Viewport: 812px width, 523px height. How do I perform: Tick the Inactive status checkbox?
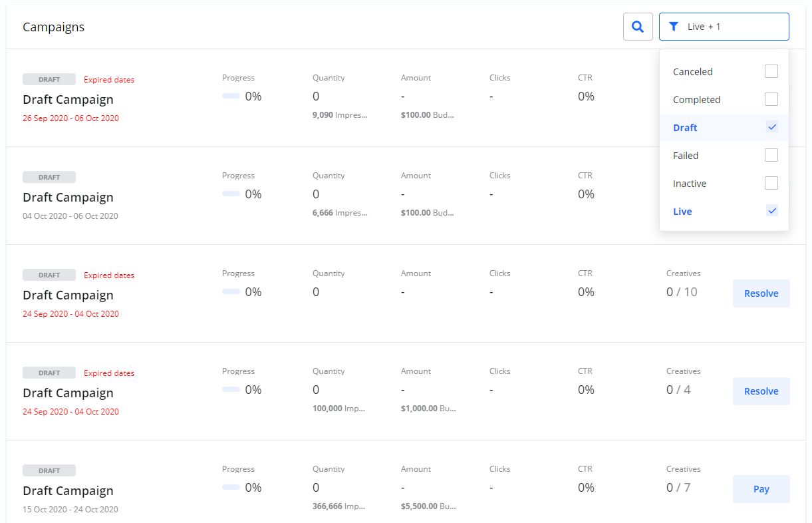[x=771, y=183]
